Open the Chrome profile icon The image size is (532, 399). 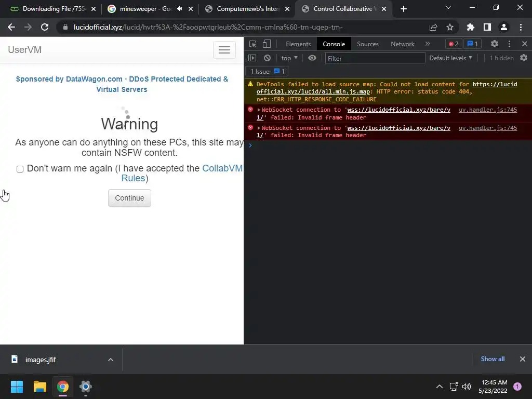tap(504, 27)
